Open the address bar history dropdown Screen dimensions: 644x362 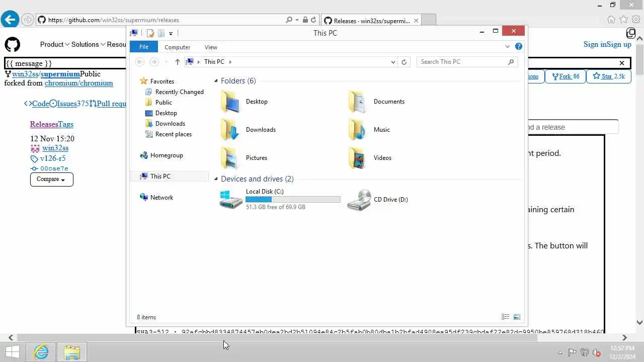pyautogui.click(x=393, y=62)
